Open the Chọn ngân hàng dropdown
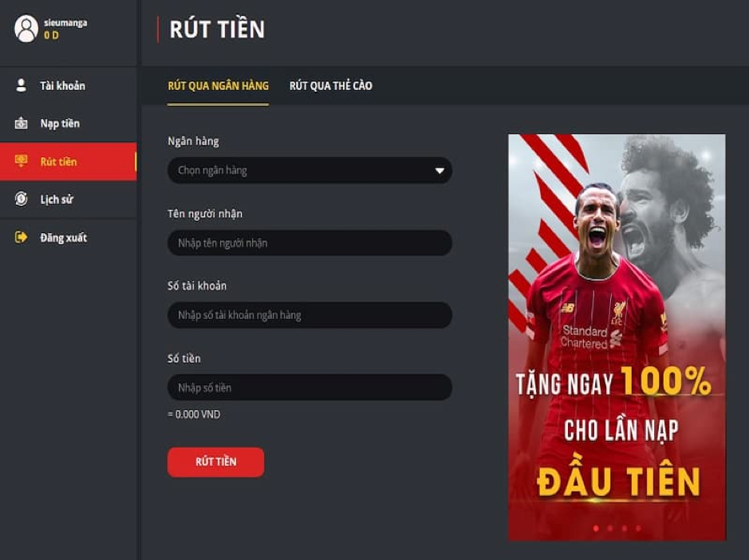This screenshot has height=560, width=749. point(309,170)
